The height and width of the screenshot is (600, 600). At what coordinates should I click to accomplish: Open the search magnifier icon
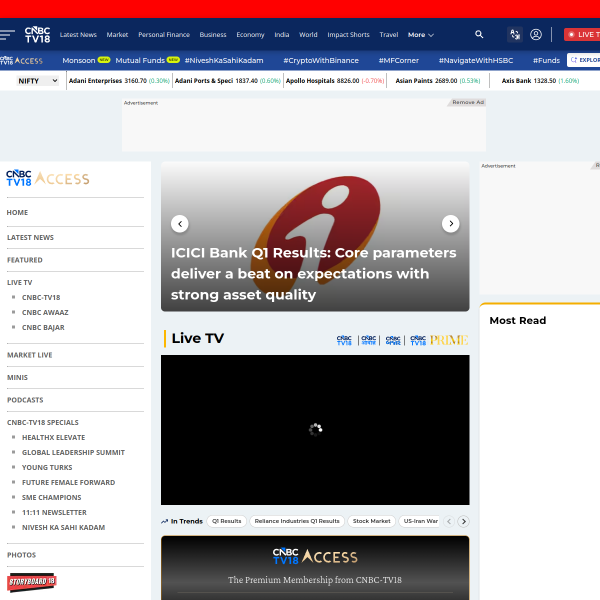point(479,34)
